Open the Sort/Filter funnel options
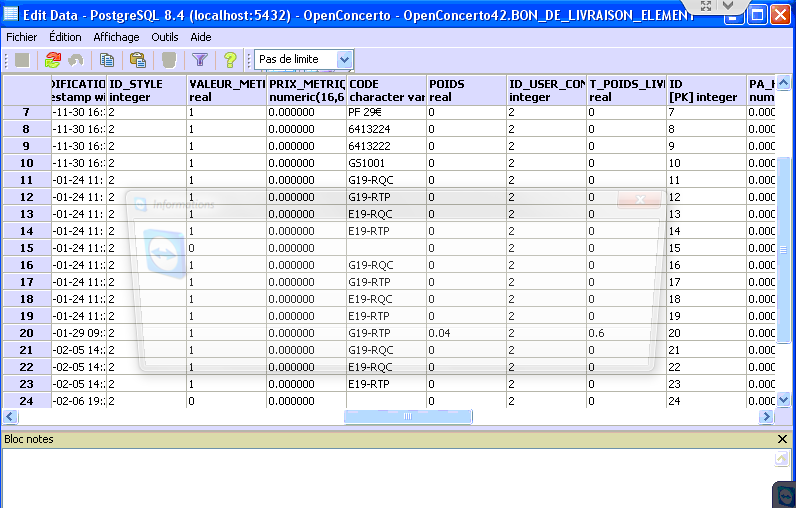 [200, 60]
